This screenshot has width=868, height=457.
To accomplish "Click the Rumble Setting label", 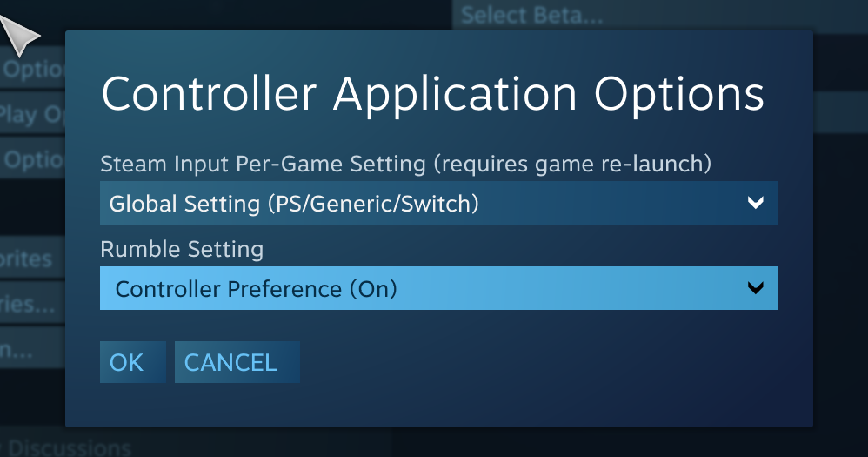I will pos(182,249).
